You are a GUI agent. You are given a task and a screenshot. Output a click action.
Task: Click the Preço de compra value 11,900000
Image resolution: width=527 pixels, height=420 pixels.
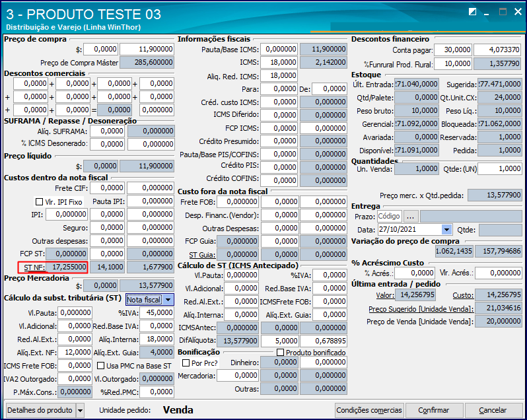147,49
